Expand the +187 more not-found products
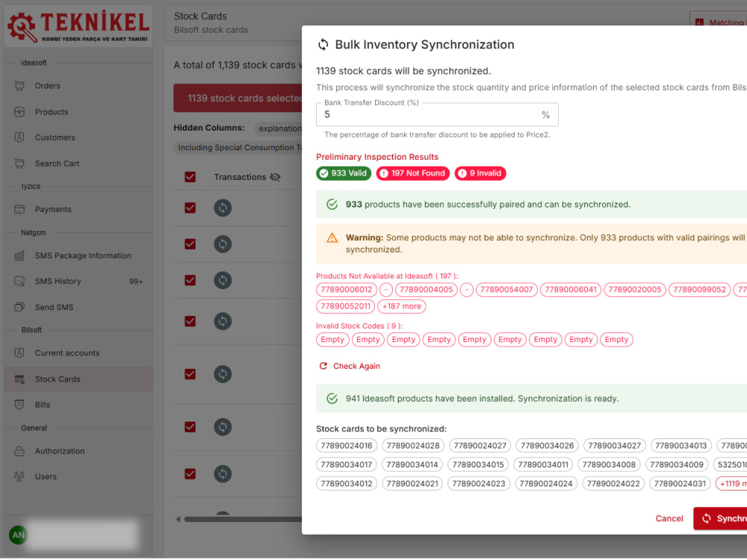This screenshot has width=747, height=560. [402, 306]
